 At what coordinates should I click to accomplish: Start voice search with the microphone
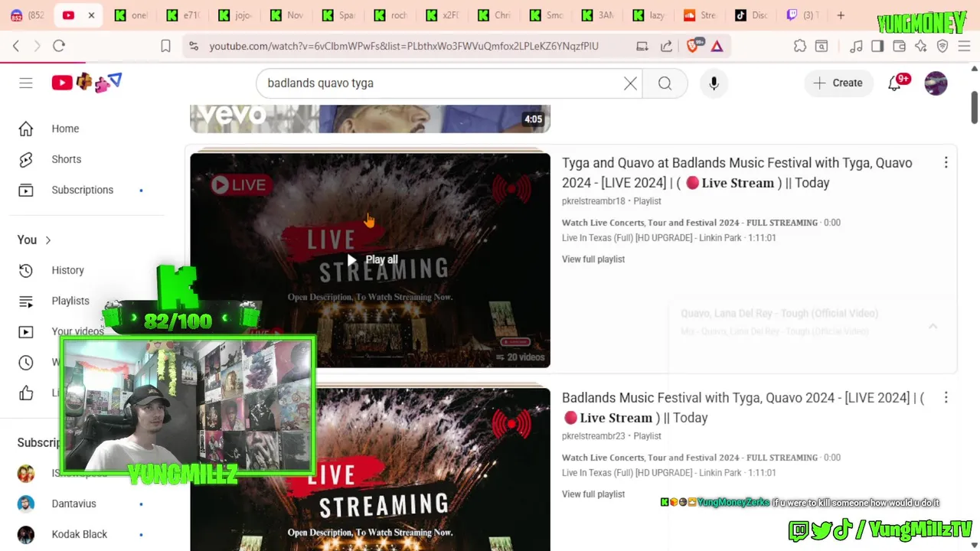pos(714,83)
